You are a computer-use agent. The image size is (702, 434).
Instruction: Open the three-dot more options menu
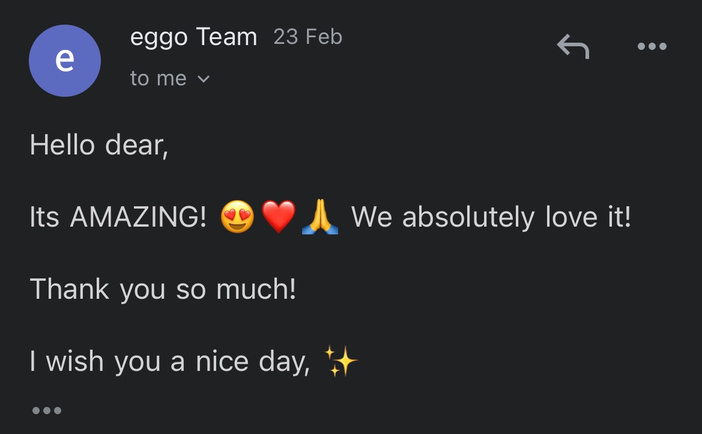[652, 46]
